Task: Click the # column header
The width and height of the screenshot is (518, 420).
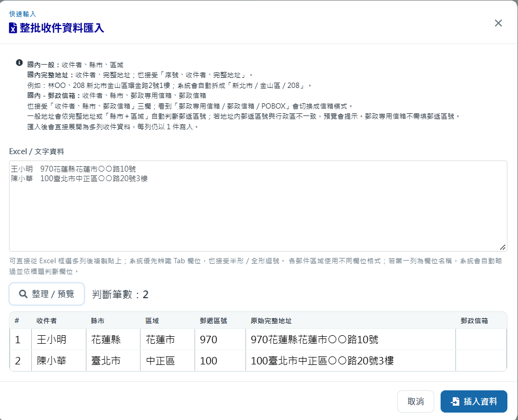Action: click(17, 320)
